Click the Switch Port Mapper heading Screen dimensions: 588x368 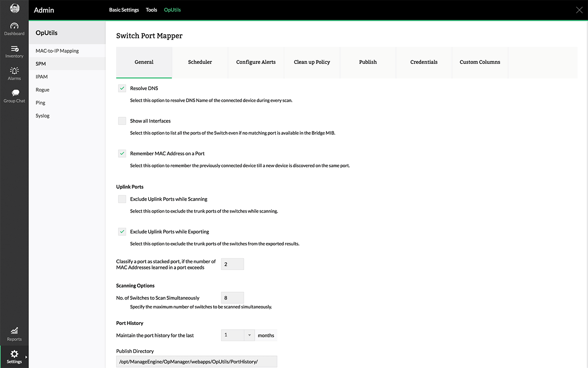(x=149, y=36)
